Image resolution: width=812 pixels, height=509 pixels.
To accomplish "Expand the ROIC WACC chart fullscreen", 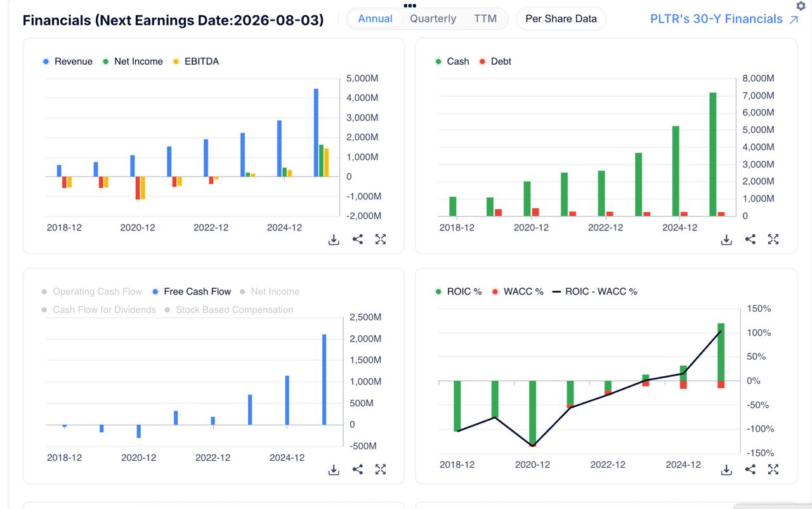I will [x=773, y=470].
